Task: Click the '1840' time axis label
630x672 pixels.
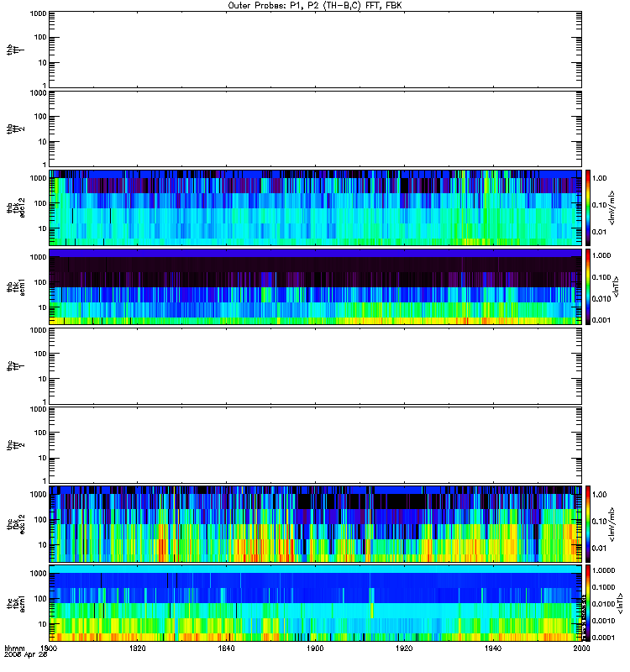Action: [226, 648]
